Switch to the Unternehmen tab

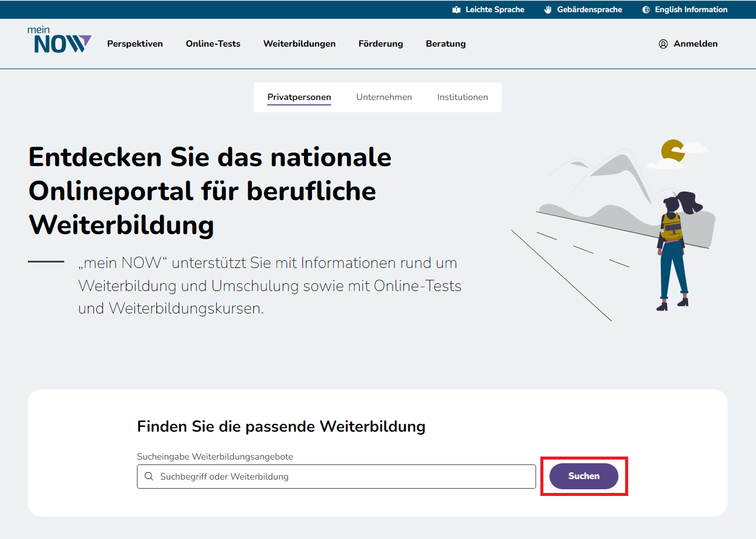tap(384, 97)
